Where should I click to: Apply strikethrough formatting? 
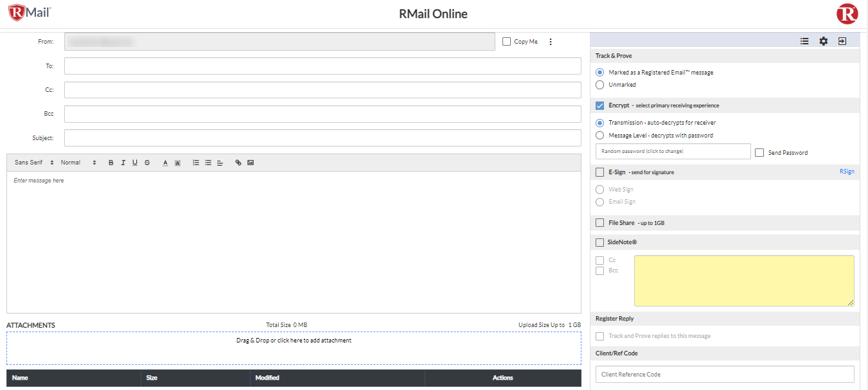click(146, 163)
